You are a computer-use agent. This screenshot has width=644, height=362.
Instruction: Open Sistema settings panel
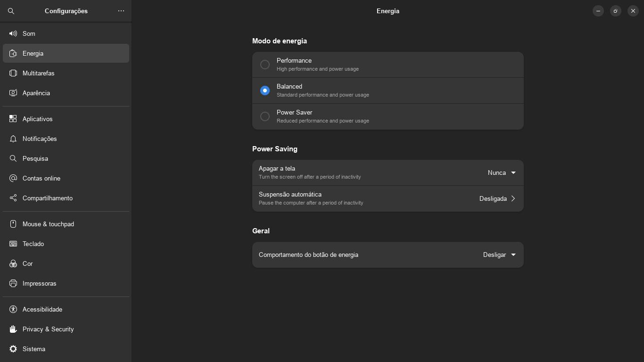[x=66, y=349]
